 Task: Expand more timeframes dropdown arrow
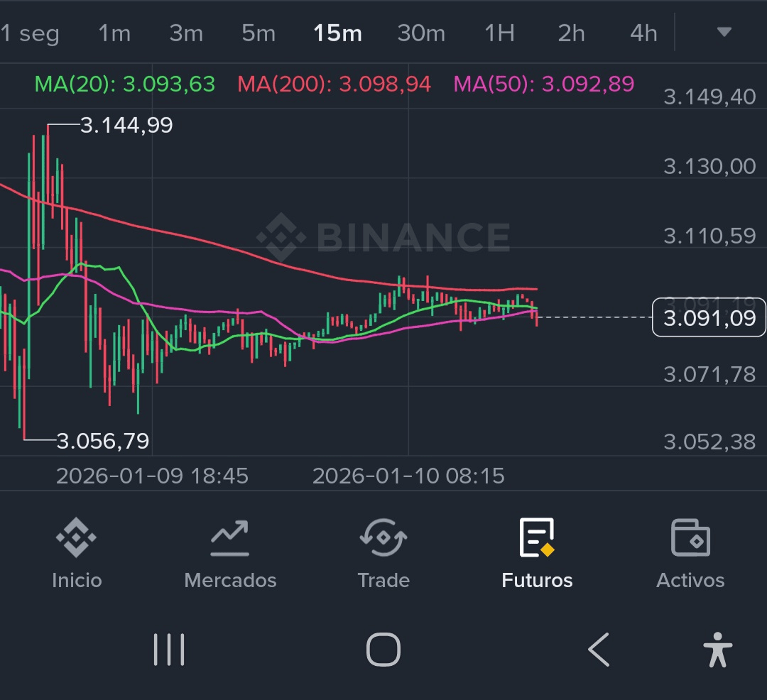pyautogui.click(x=724, y=32)
